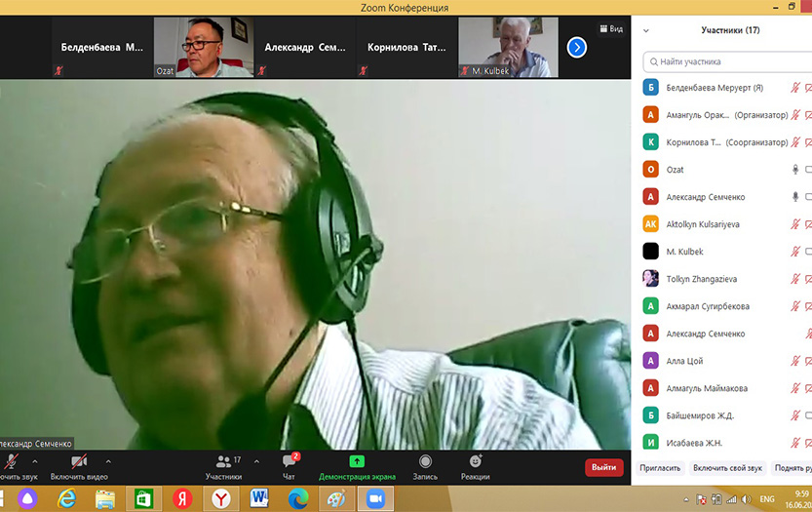Click the Выйти leave meeting button
This screenshot has height=512, width=812.
coord(603,467)
